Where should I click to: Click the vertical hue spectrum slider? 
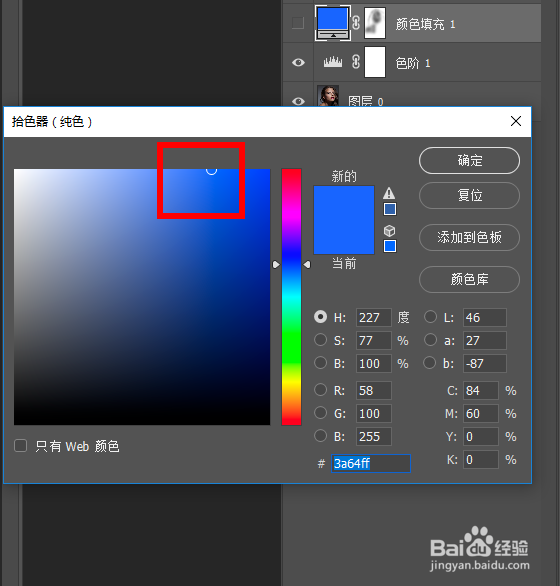click(x=291, y=297)
